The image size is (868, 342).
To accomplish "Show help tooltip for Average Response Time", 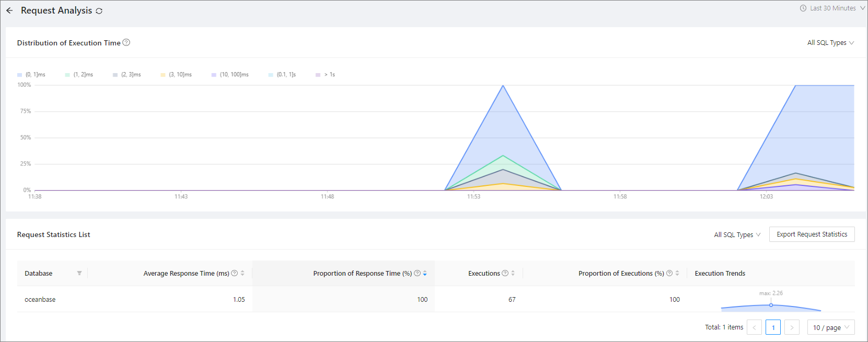I will click(x=235, y=273).
